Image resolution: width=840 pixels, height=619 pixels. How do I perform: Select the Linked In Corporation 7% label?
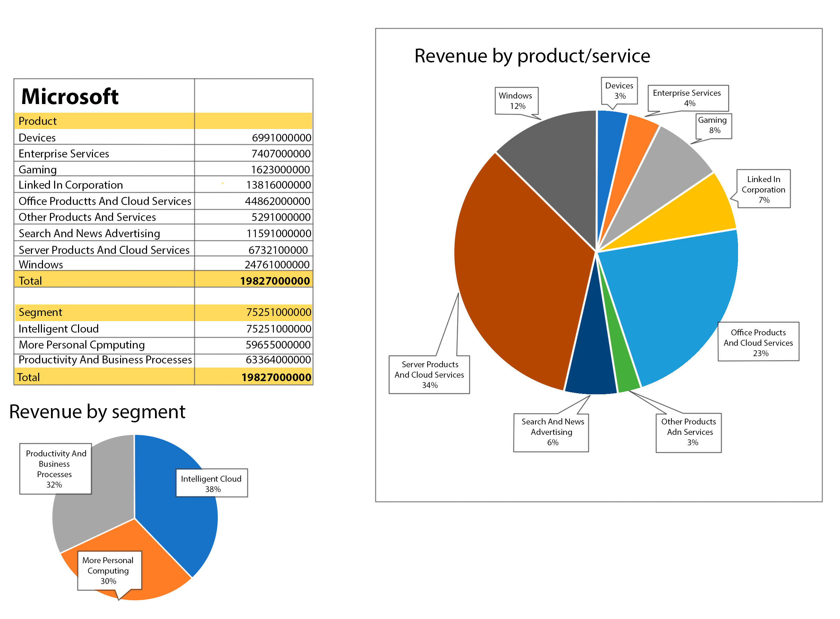(x=764, y=189)
